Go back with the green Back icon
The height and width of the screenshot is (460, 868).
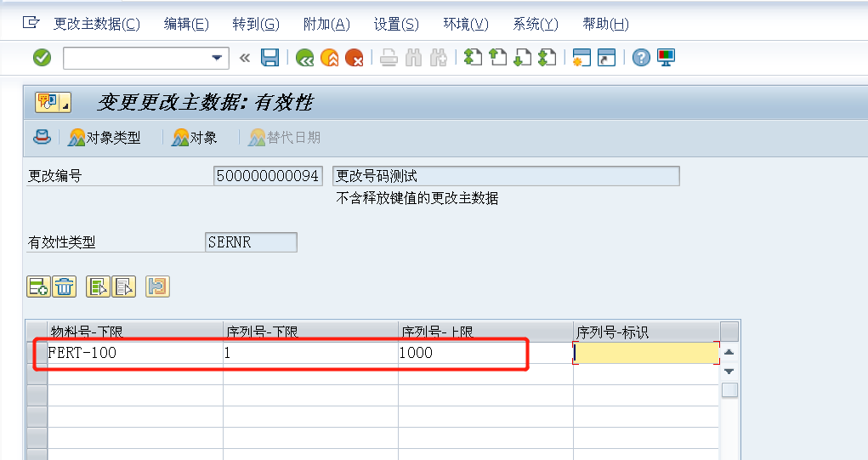click(304, 58)
